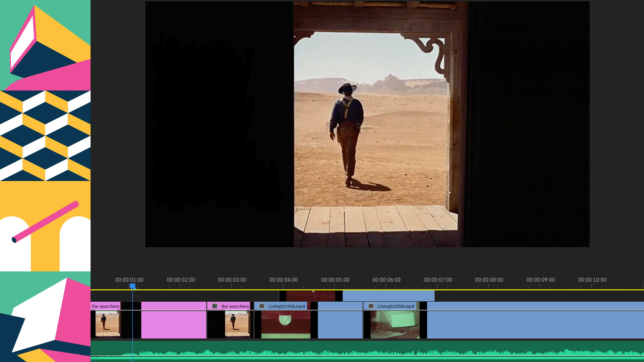Click the fx badge on the second LivingSt1958.mp4 clip

point(371,306)
